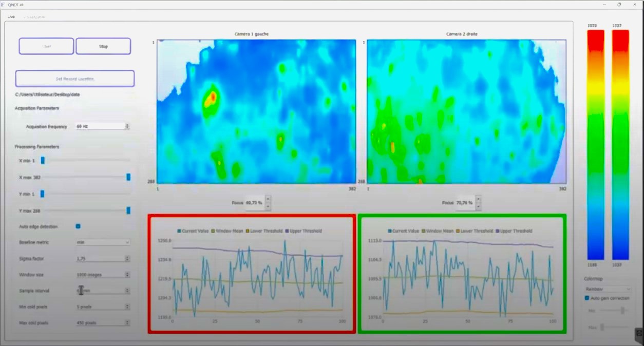Click the X min slider handle
The height and width of the screenshot is (346, 644).
click(x=43, y=161)
